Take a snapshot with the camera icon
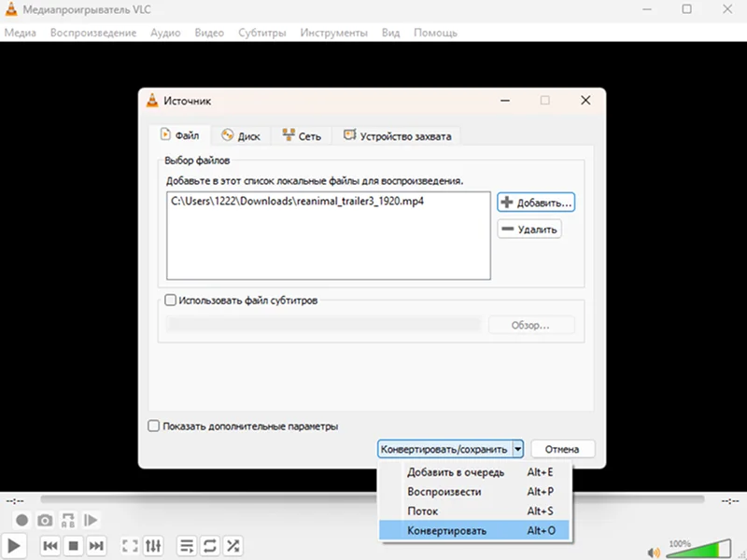The width and height of the screenshot is (747, 560). pos(45,520)
